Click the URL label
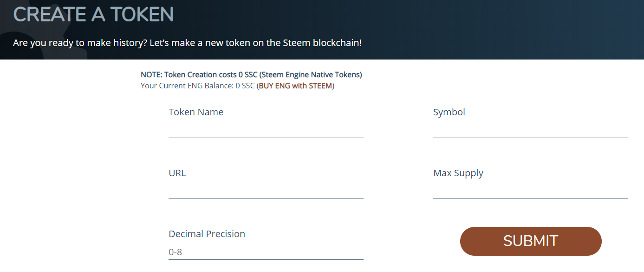 click(177, 173)
